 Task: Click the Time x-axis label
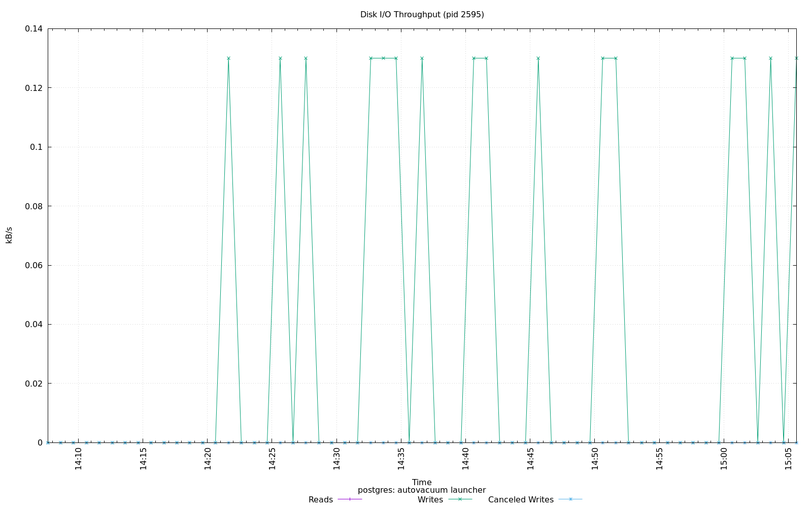tap(422, 482)
